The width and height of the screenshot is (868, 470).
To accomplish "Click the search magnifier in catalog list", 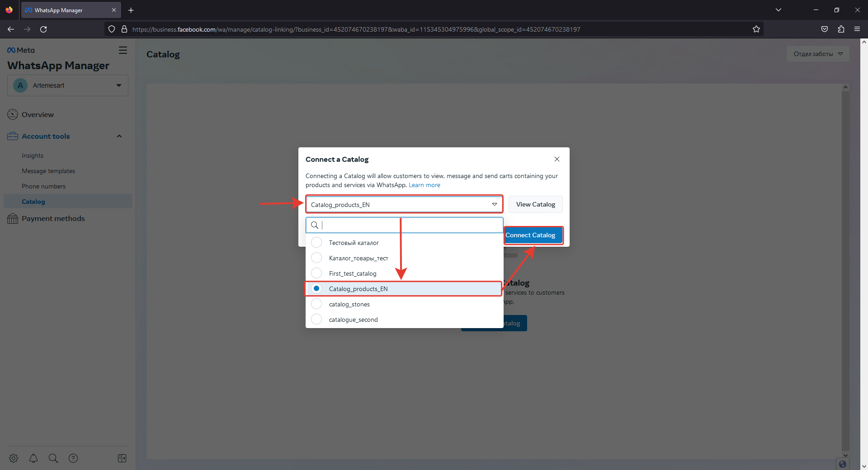I will (x=315, y=225).
